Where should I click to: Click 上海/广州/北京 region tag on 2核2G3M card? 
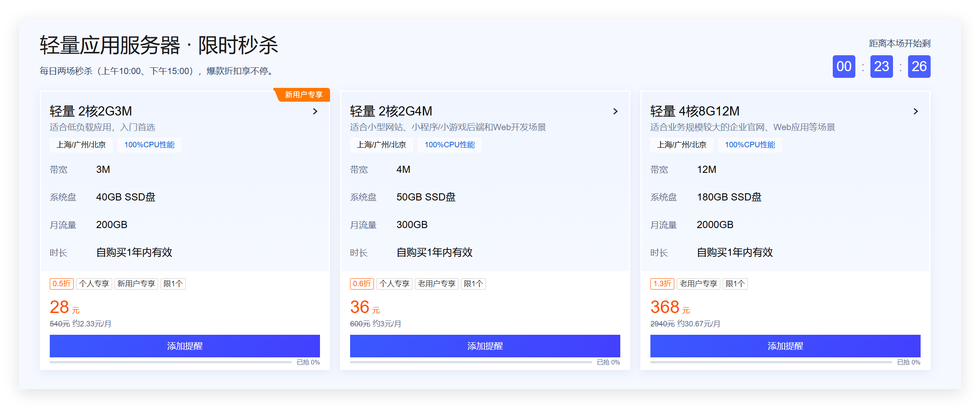click(x=81, y=145)
